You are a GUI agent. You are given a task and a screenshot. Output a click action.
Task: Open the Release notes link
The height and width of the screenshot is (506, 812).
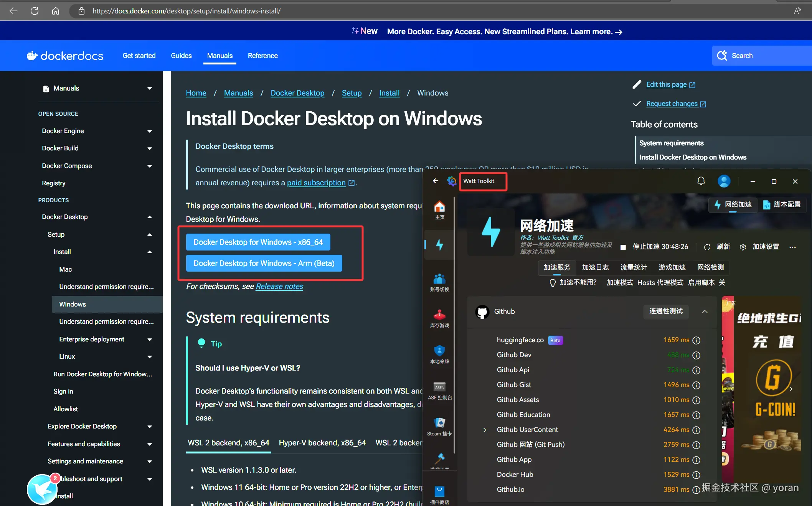pos(279,286)
